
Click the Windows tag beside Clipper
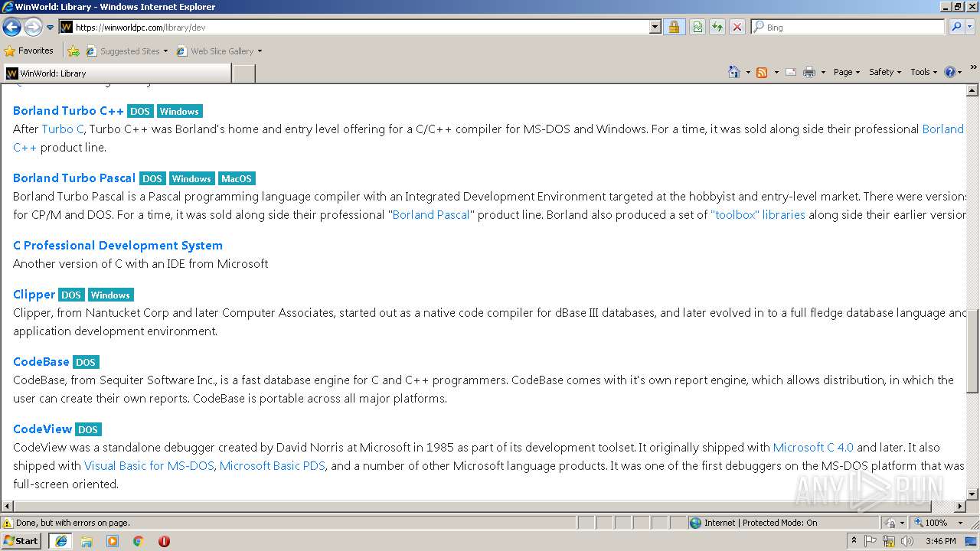(110, 295)
